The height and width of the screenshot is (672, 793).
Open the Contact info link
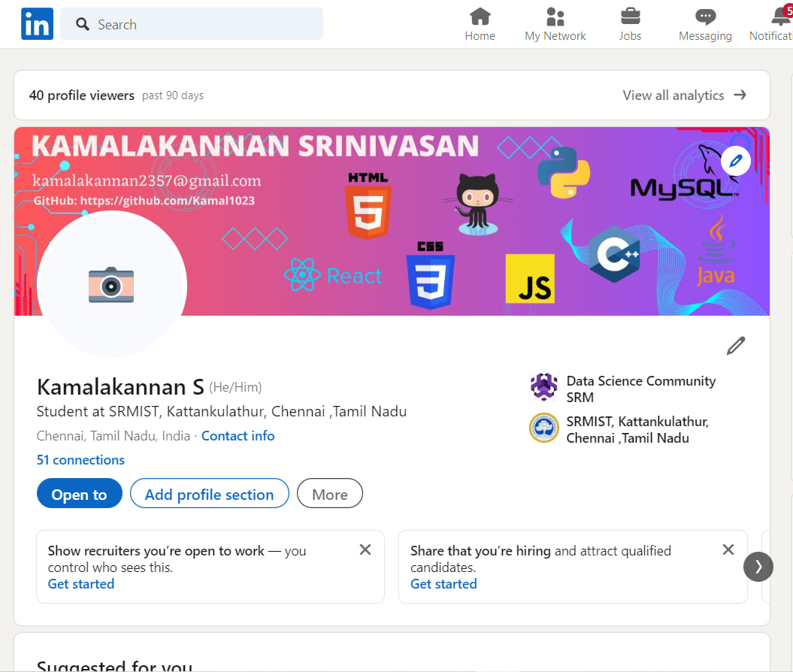(x=238, y=436)
